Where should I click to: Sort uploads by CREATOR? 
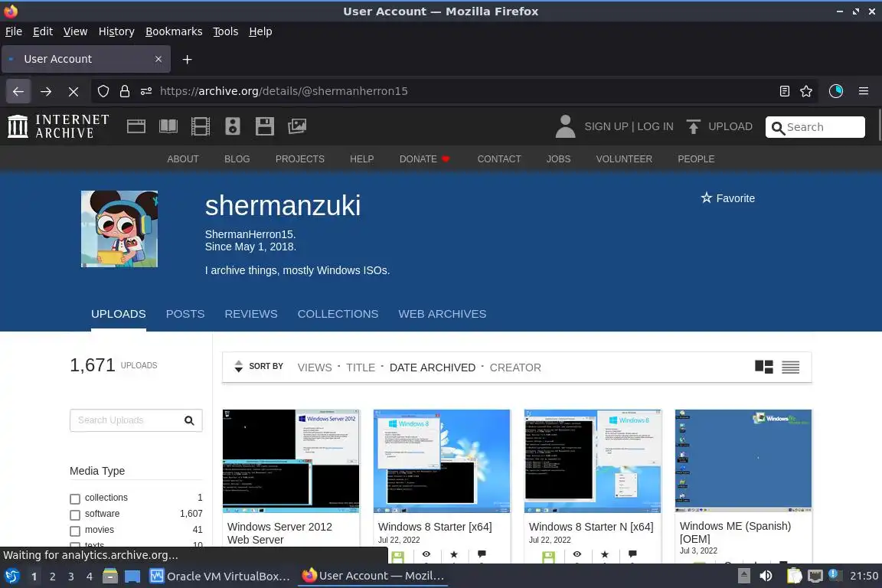(515, 367)
